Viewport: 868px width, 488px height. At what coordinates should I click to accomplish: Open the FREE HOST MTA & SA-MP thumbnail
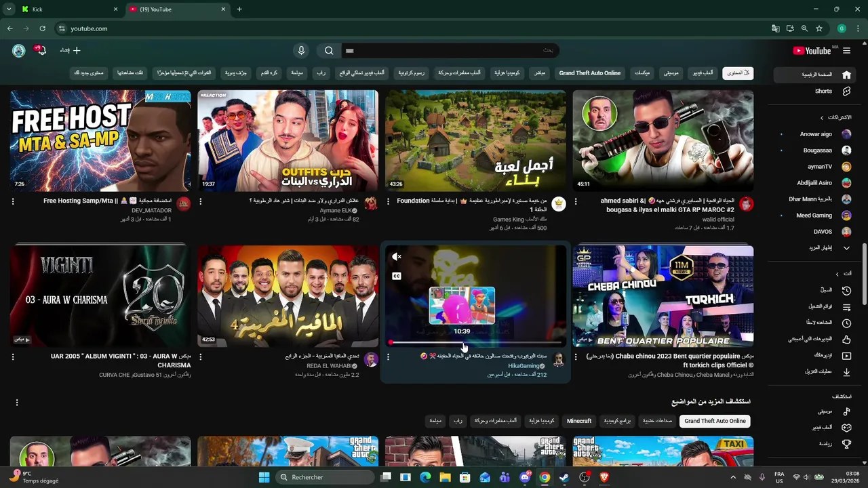(100, 140)
